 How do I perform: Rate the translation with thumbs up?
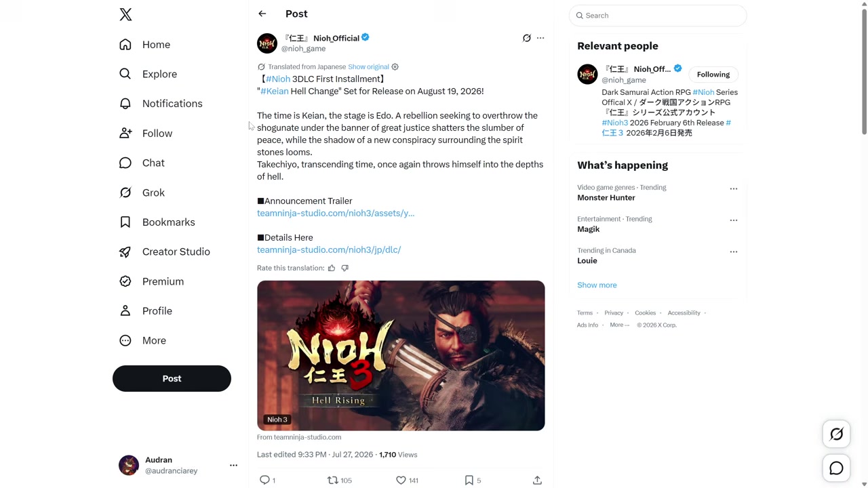click(332, 268)
